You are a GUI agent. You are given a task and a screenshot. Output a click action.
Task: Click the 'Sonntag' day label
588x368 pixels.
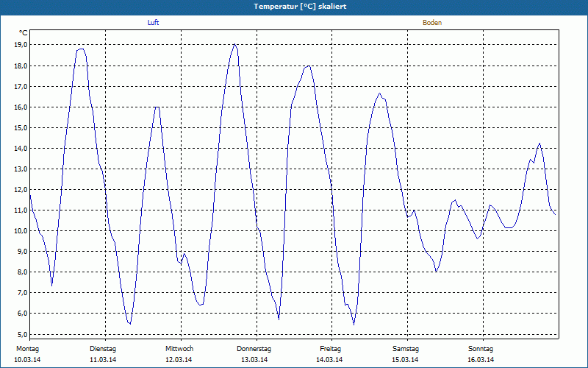click(481, 349)
